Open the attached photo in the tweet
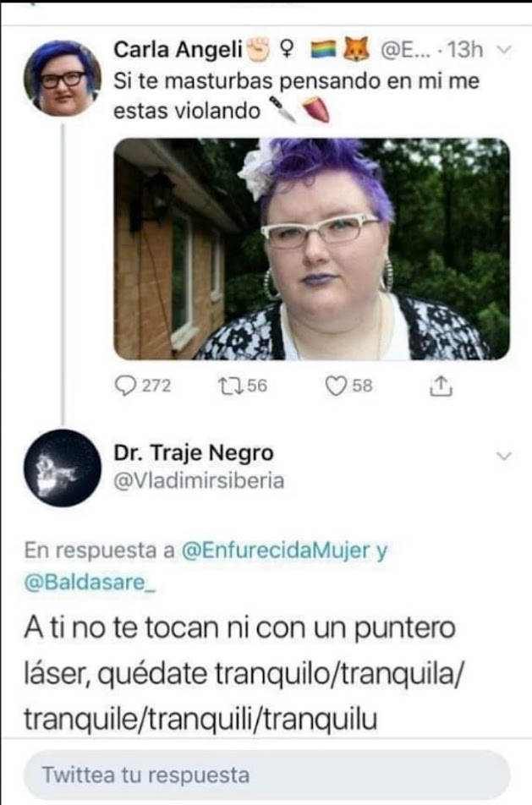532x805 pixels. 312,249
